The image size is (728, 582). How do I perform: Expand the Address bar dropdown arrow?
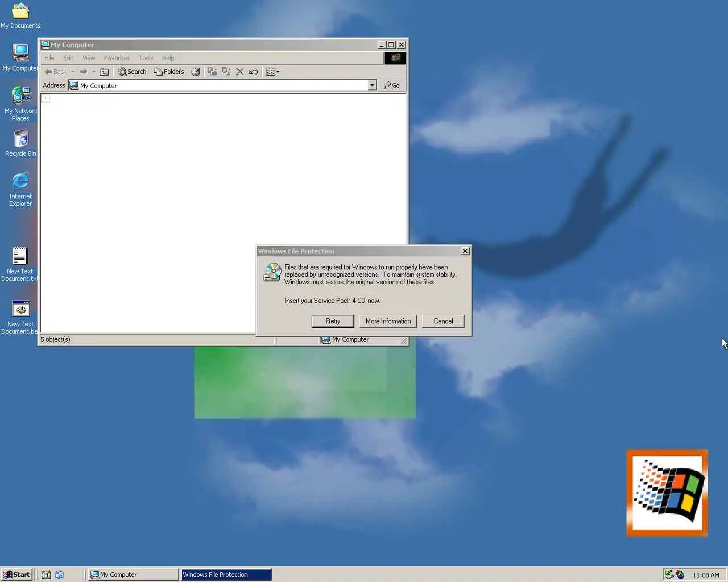point(372,85)
